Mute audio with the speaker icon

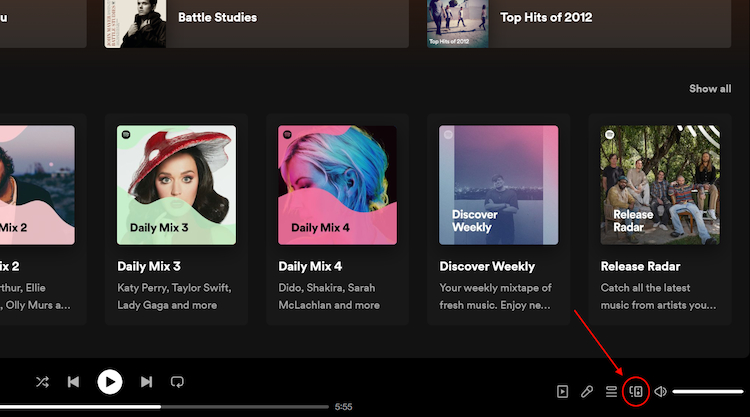(660, 391)
